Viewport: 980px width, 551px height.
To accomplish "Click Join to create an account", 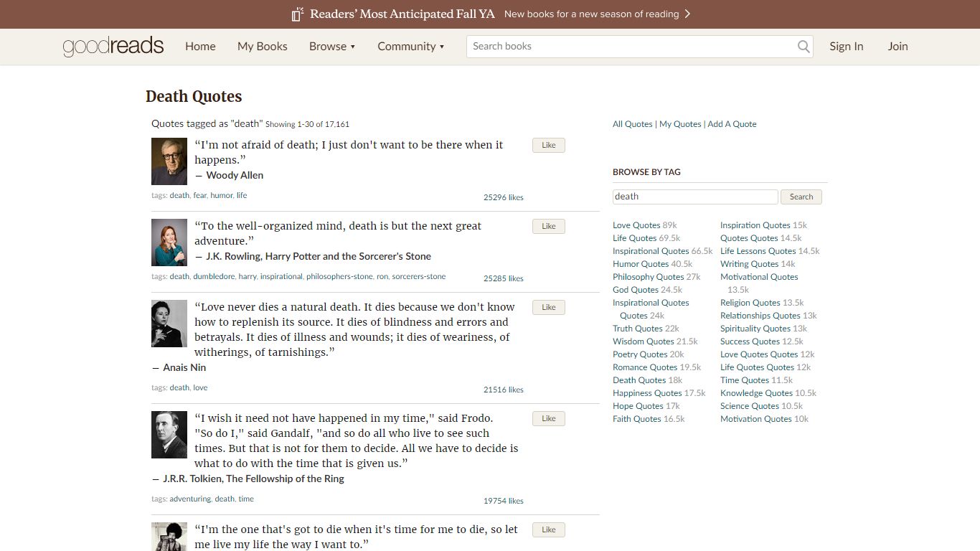I will click(x=897, y=47).
